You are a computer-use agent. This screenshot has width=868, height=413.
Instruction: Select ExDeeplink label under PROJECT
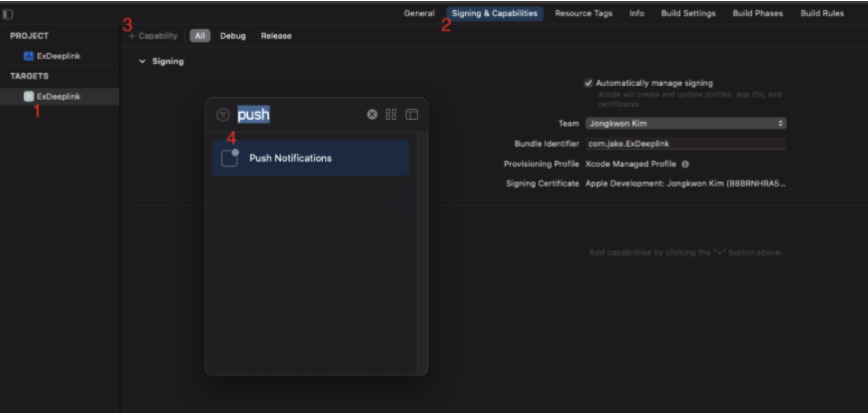[x=59, y=56]
